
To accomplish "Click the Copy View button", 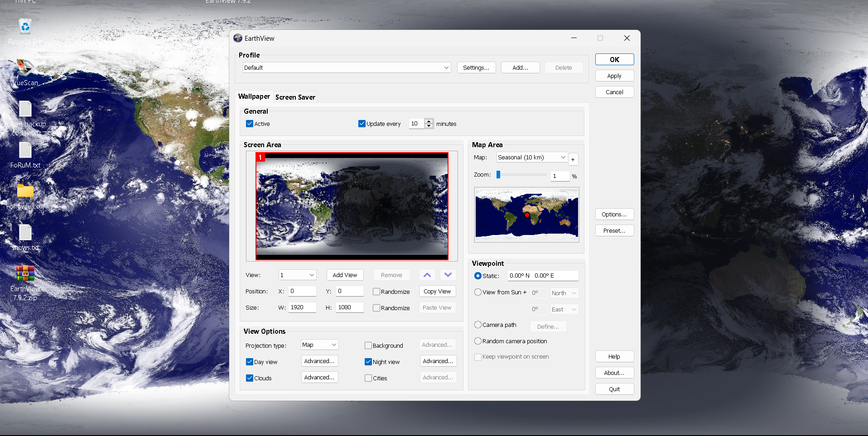I will [437, 291].
